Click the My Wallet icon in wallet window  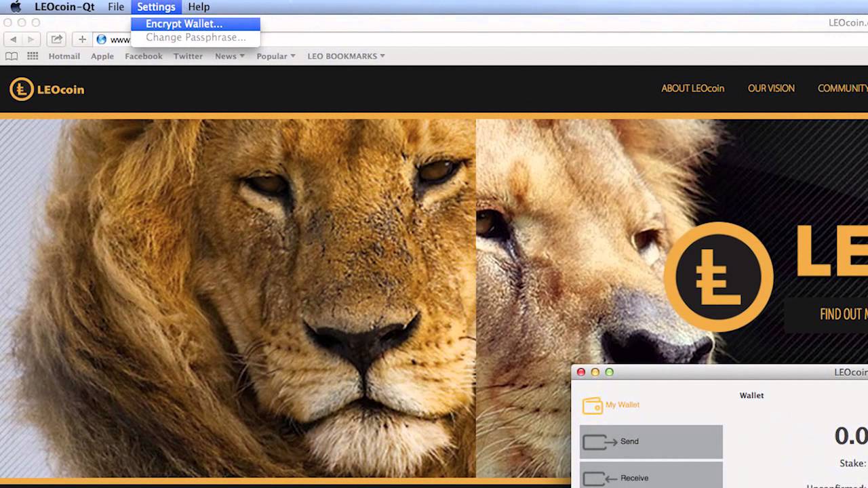click(593, 405)
